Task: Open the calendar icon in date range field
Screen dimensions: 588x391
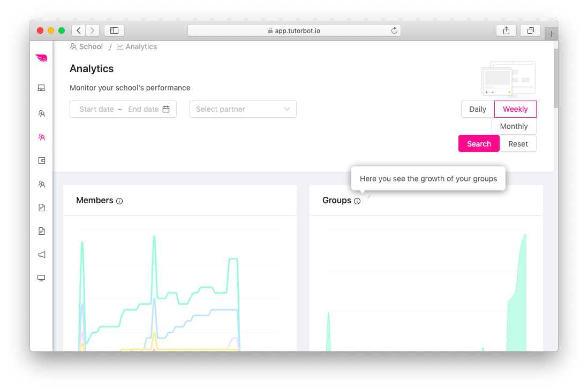Action: tap(166, 109)
